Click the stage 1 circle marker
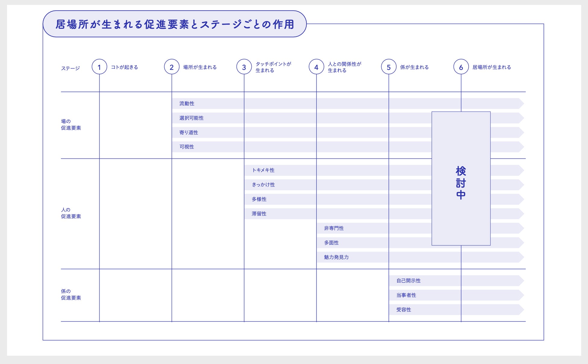The height and width of the screenshot is (364, 588). click(100, 67)
